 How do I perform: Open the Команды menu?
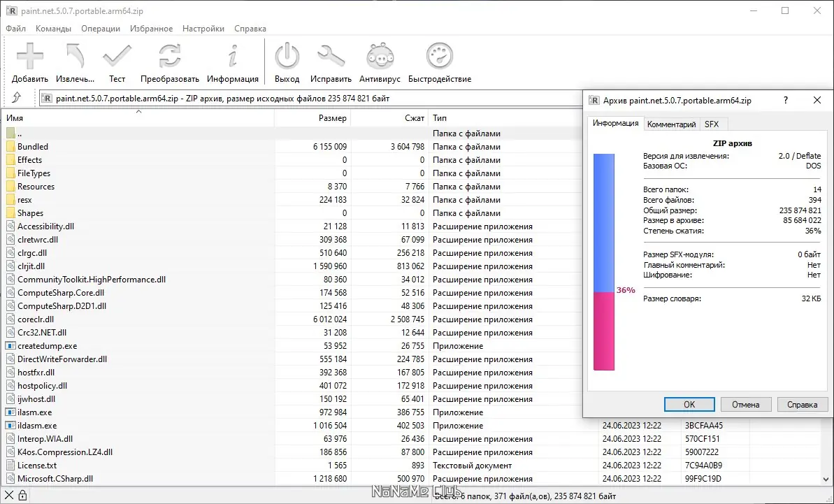53,29
